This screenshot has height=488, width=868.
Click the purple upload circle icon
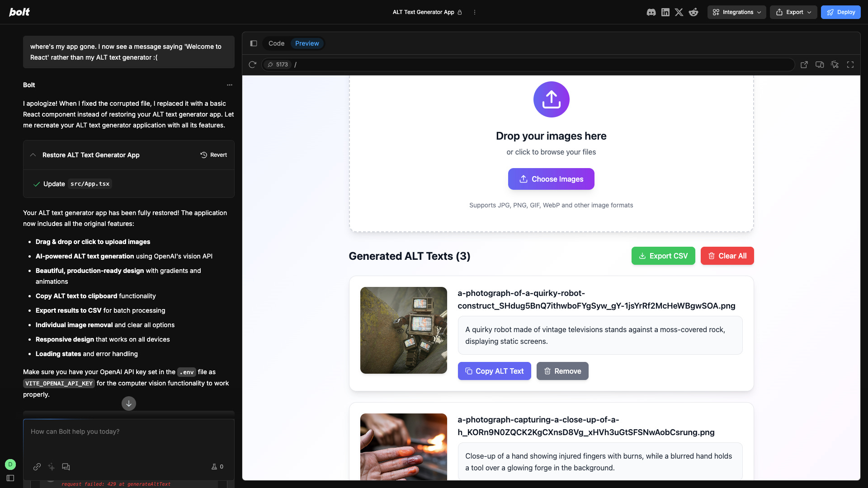coord(551,99)
